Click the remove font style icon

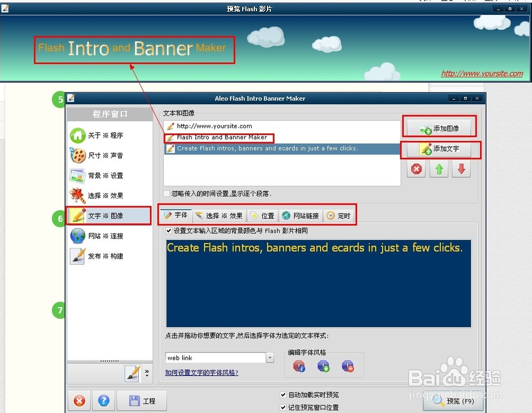click(x=348, y=367)
